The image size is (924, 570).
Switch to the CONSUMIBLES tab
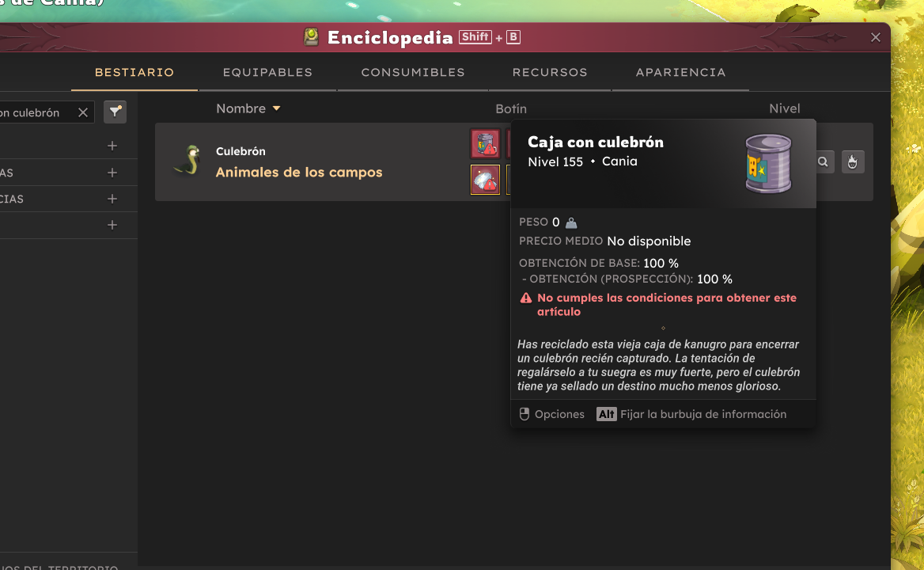coord(412,73)
